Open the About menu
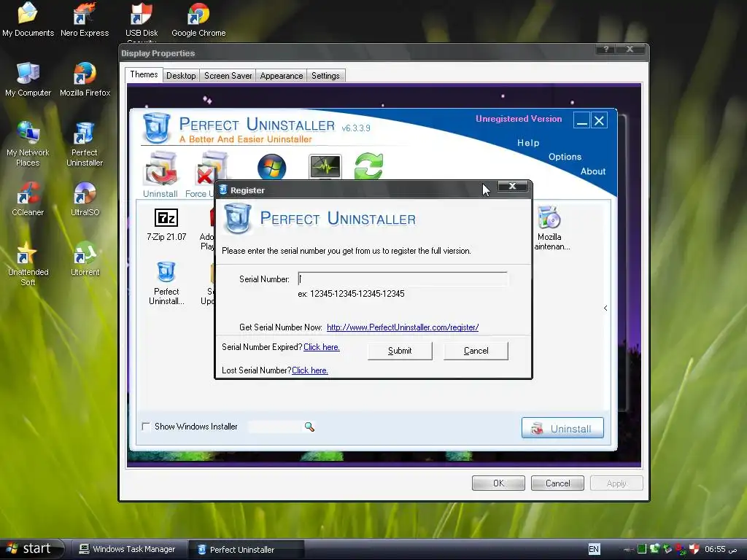747x560 pixels. click(593, 171)
